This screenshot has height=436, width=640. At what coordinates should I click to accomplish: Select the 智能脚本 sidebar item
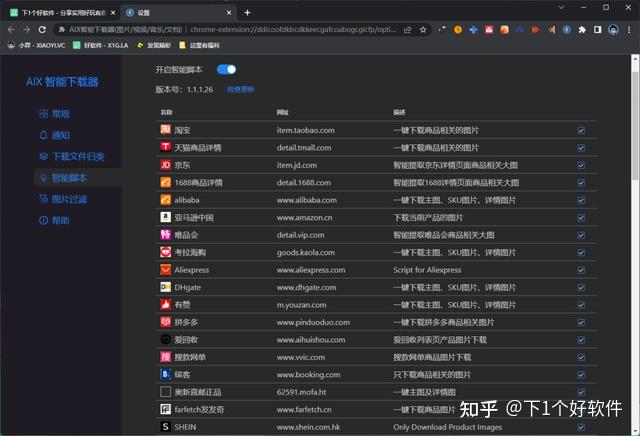[x=78, y=178]
